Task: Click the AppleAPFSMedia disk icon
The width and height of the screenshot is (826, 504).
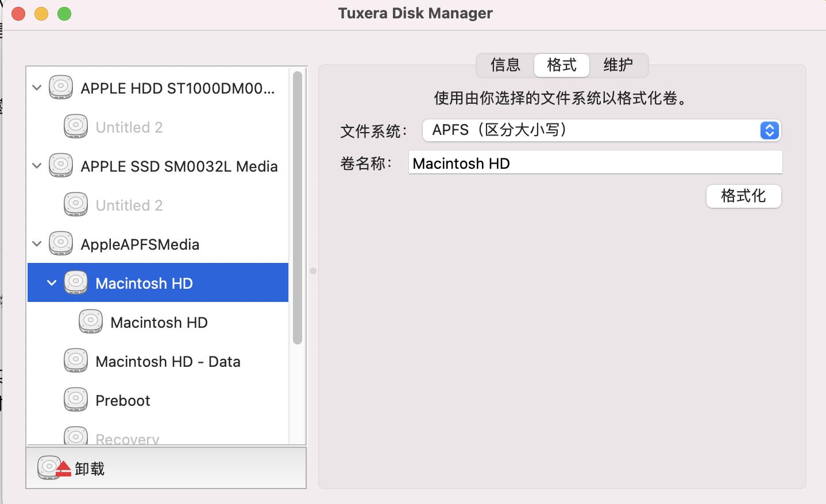Action: (x=60, y=243)
